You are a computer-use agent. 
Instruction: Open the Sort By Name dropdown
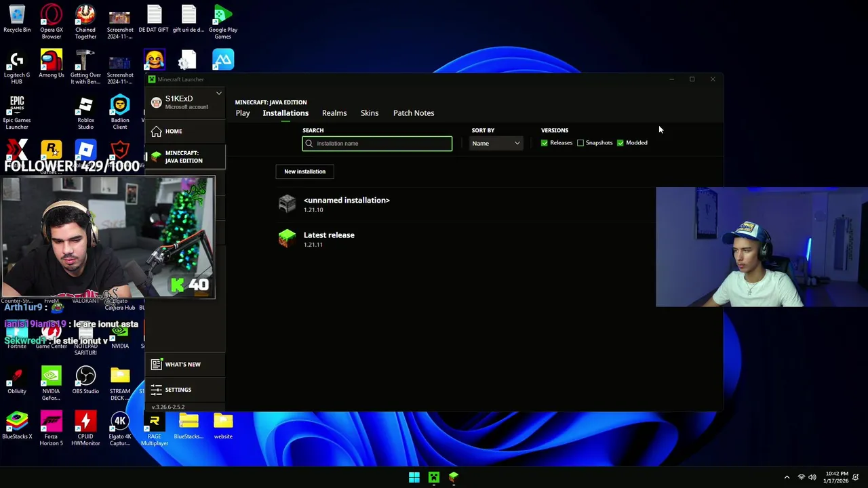pos(496,143)
